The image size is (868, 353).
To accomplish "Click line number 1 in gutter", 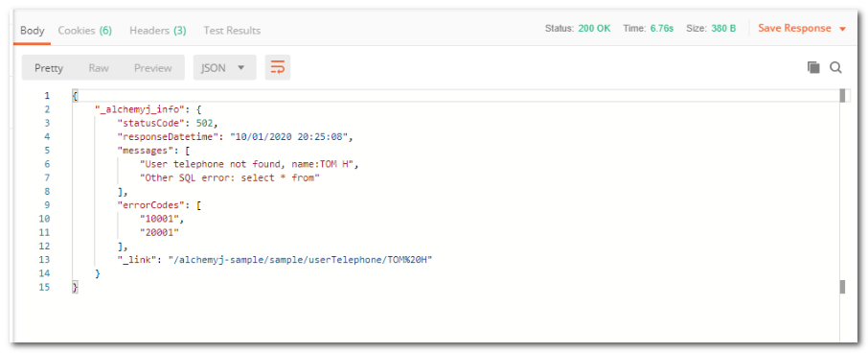I will [47, 95].
